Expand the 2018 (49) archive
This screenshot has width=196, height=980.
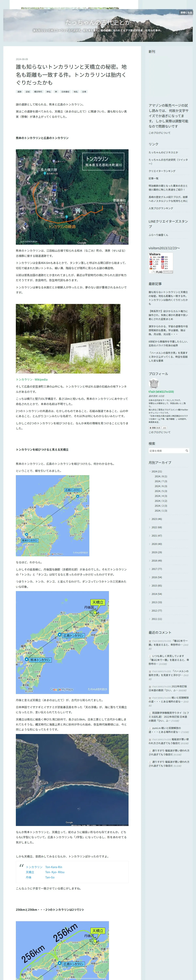pos(150,561)
